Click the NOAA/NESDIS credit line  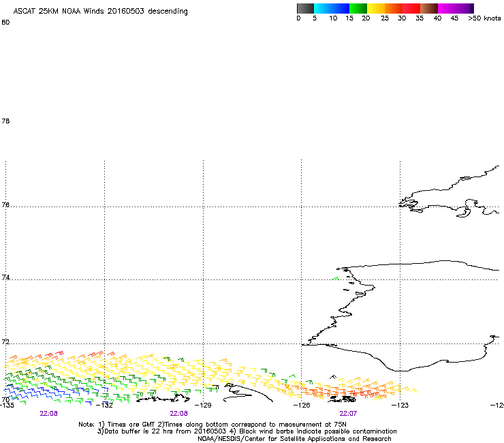click(x=294, y=439)
